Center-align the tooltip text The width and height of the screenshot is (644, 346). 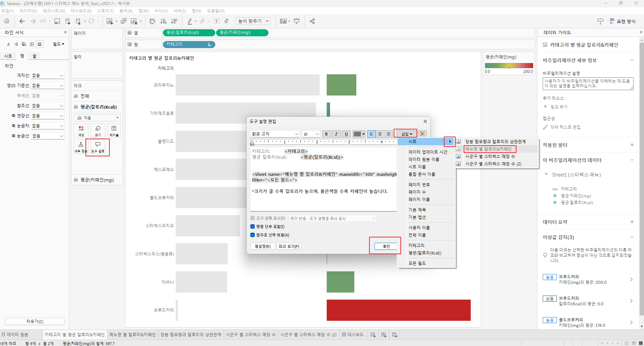[x=380, y=134]
